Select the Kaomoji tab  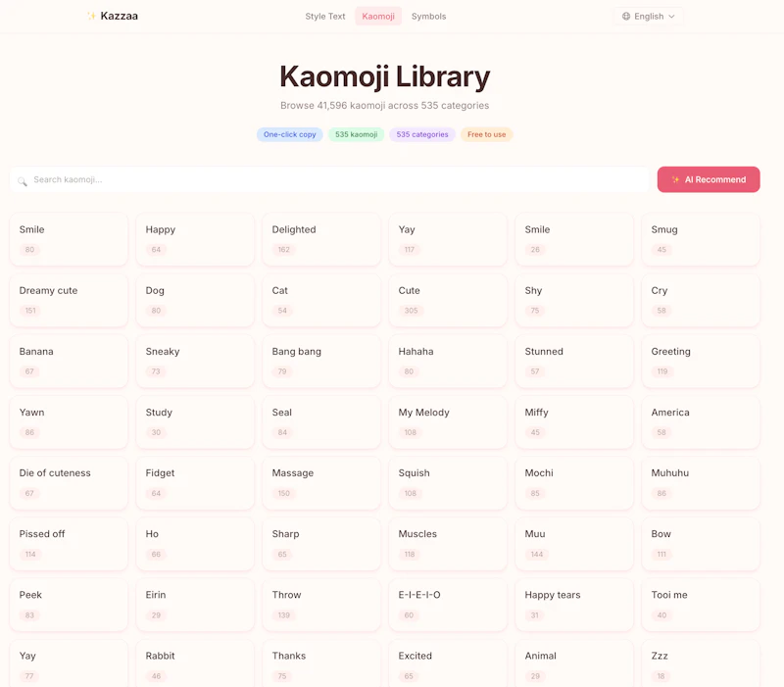[x=378, y=16]
